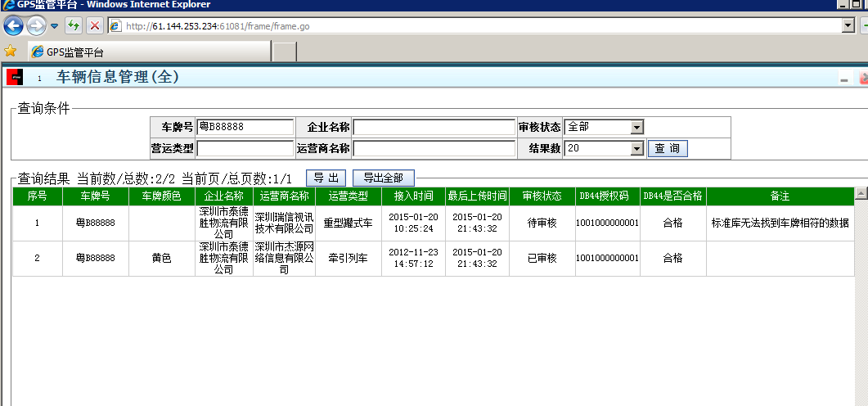Click the 查询 search button
Viewport: 868px width, 406px height.
[668, 148]
